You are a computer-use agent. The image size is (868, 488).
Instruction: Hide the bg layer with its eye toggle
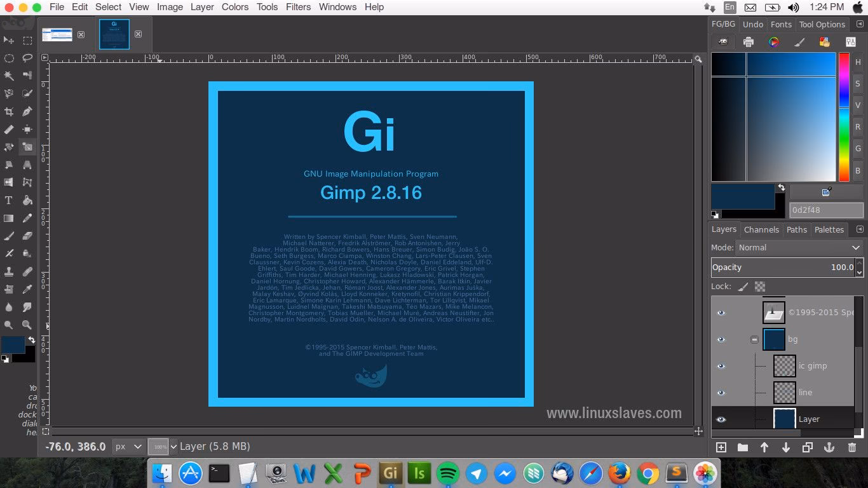point(721,339)
